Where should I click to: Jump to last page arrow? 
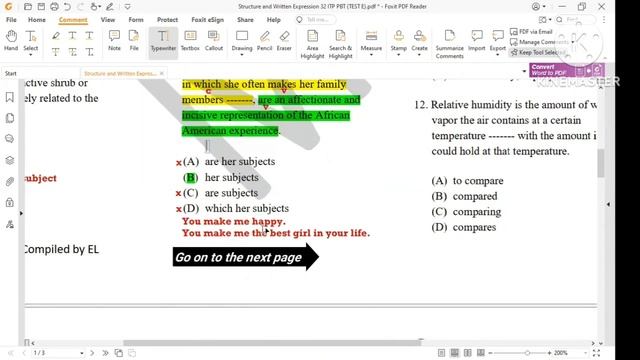click(x=105, y=353)
